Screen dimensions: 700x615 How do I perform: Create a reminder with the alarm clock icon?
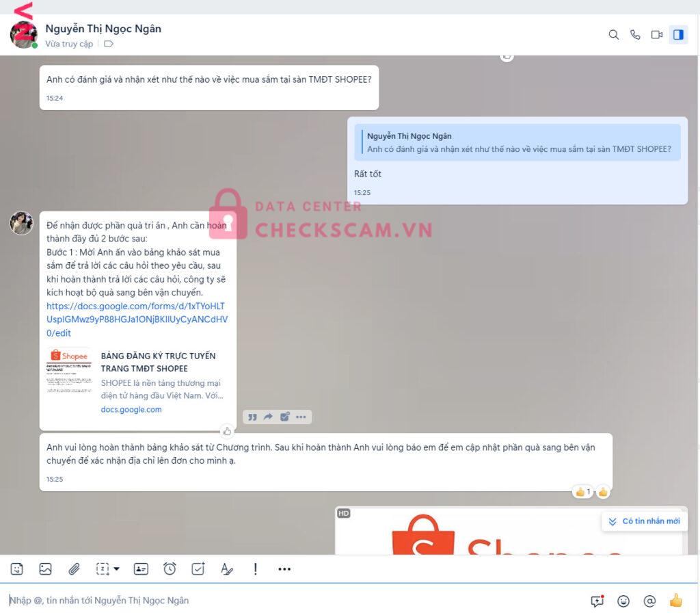(x=170, y=568)
